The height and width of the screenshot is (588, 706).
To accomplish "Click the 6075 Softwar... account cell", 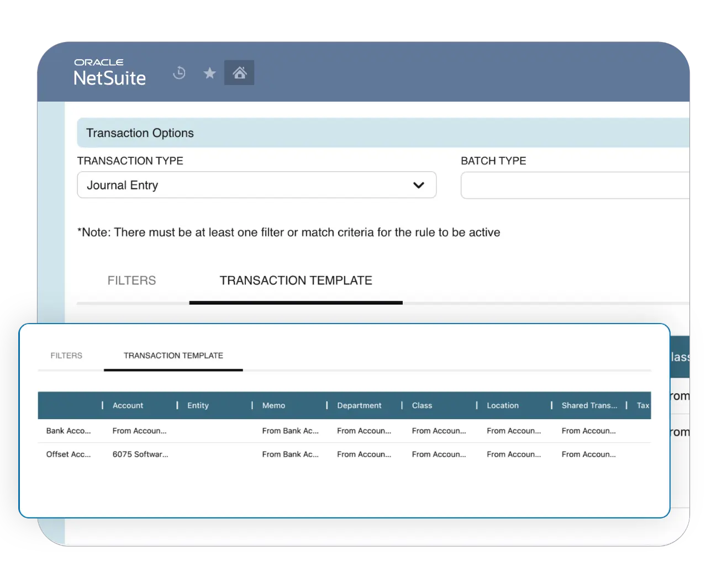I will [140, 454].
